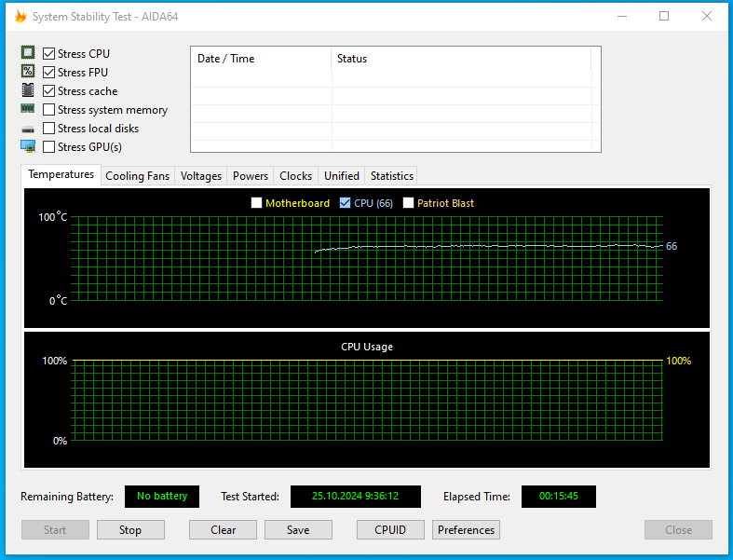Click the disk drive icon beside local disks
733x560 pixels.
[x=28, y=130]
